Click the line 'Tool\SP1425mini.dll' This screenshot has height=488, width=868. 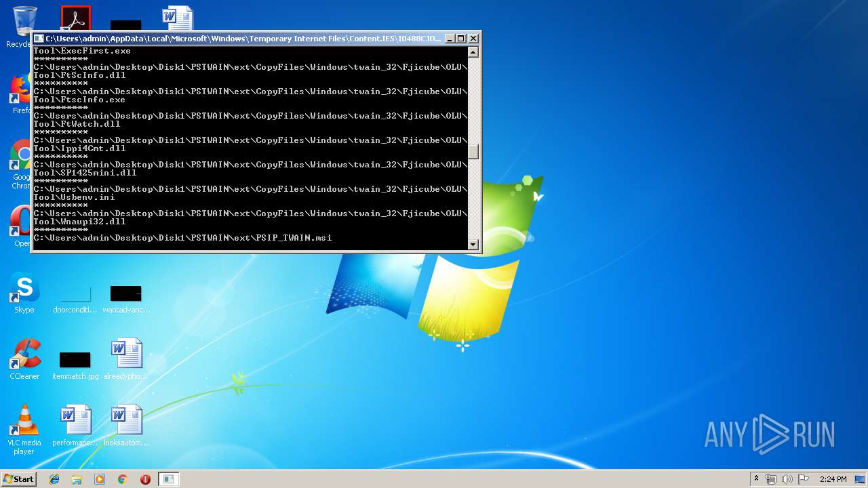85,173
